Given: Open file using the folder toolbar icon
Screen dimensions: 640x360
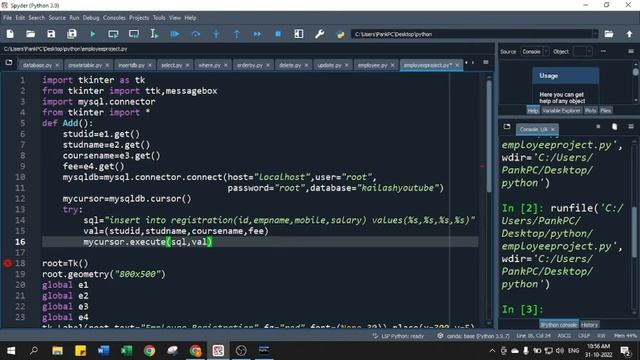Looking at the screenshot, I should [x=31, y=34].
